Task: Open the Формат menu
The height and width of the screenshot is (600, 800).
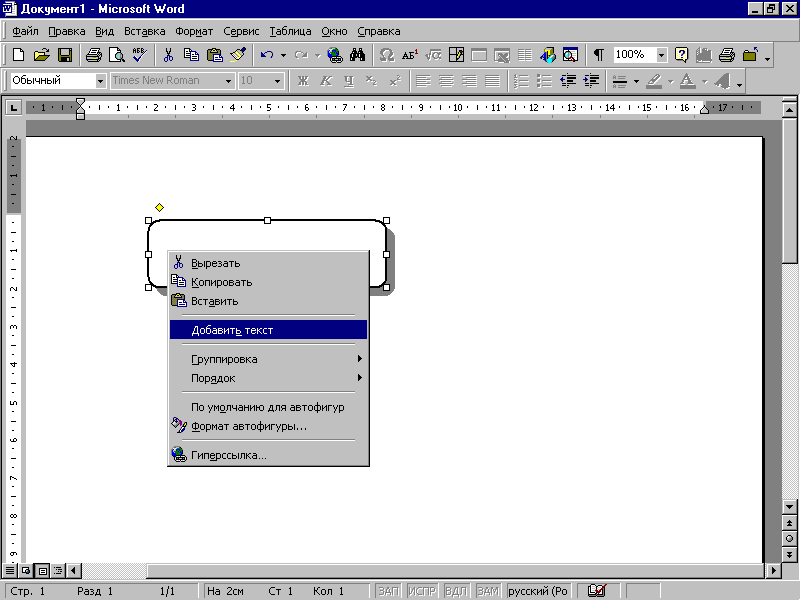Action: (x=194, y=31)
